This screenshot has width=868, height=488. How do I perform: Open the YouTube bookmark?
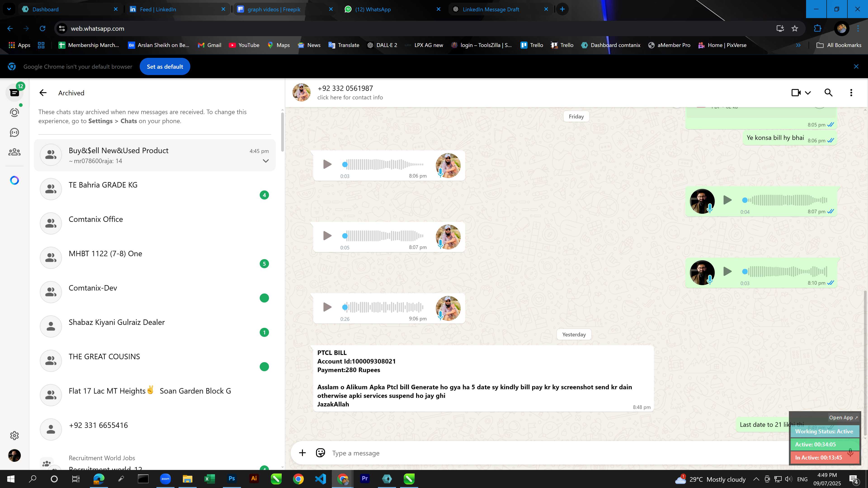pyautogui.click(x=244, y=45)
